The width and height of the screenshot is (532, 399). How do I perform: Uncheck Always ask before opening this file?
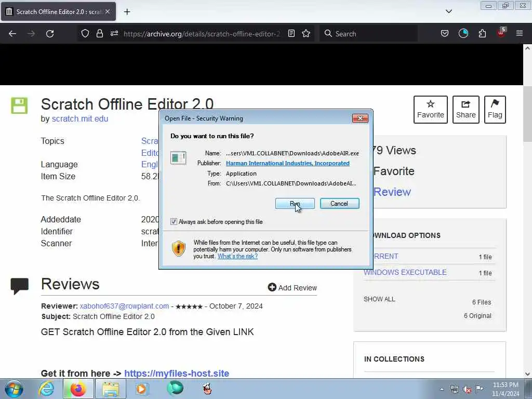click(174, 221)
